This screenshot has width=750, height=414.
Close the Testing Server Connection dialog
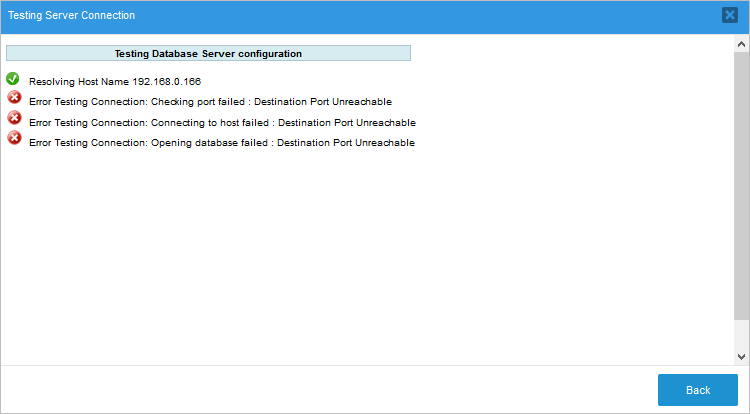[730, 15]
